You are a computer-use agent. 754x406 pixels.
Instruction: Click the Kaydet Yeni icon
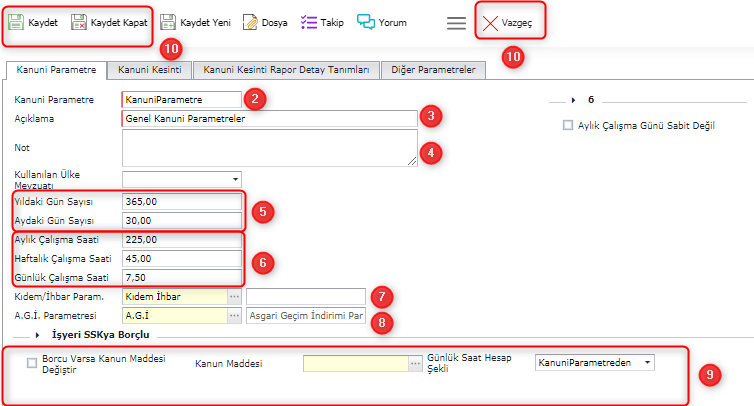click(169, 22)
